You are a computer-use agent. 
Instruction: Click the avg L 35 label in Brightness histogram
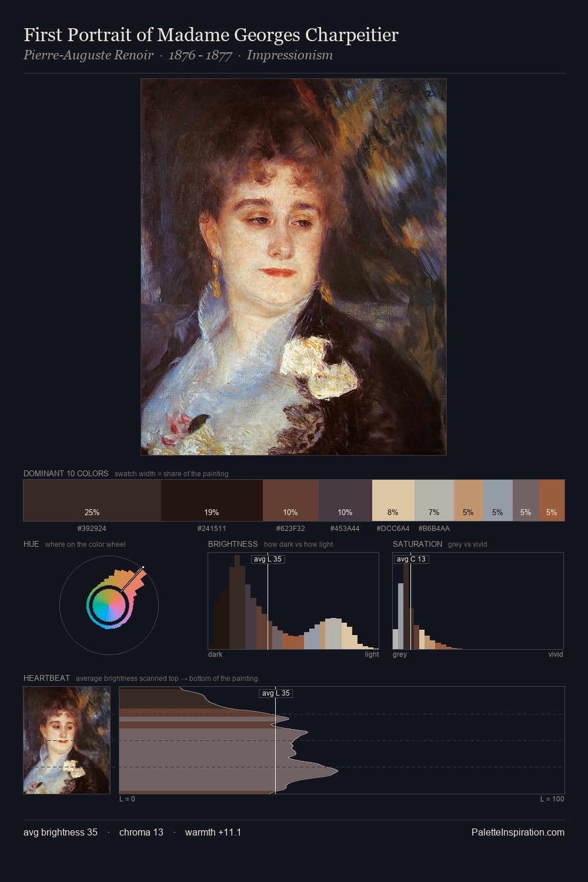click(x=268, y=559)
